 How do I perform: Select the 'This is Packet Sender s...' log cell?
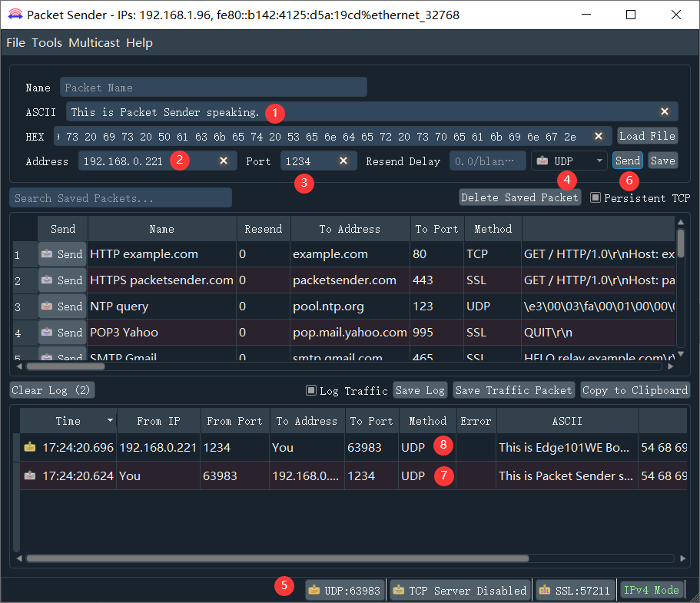tap(567, 475)
